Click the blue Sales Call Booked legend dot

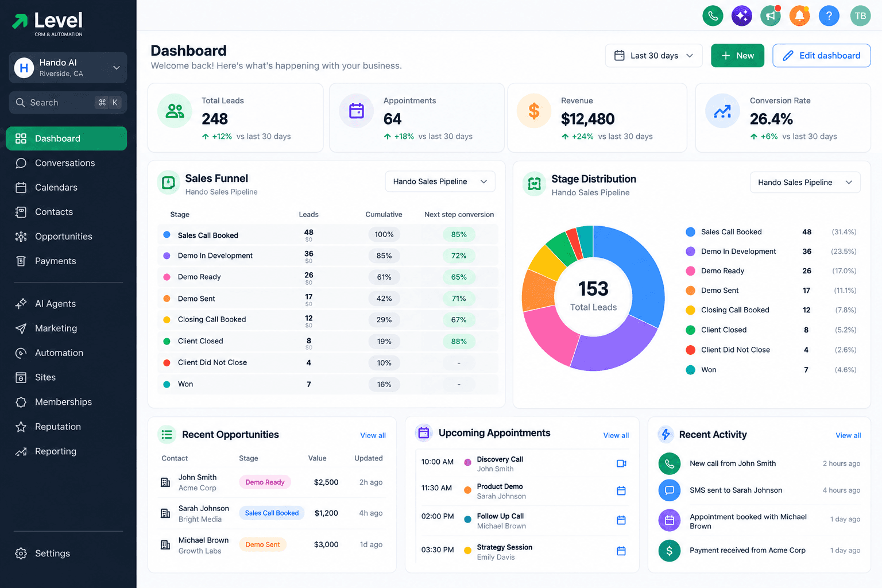click(x=690, y=232)
